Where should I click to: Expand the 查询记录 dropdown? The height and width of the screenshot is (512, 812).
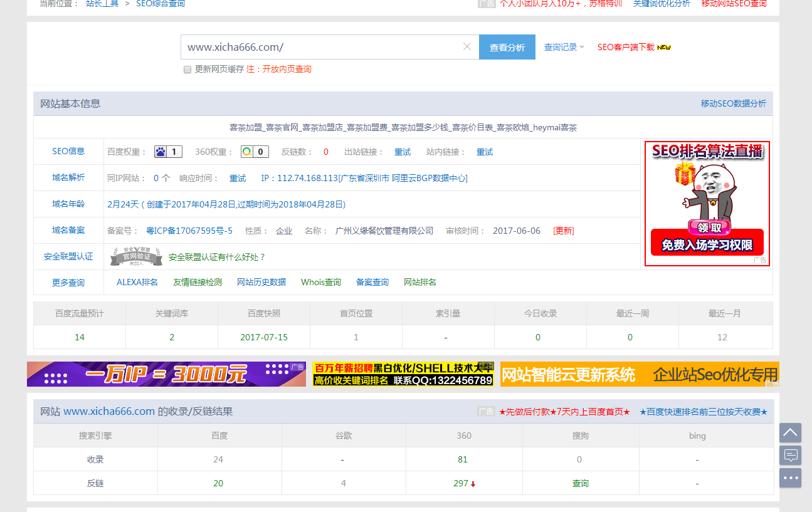tap(564, 47)
